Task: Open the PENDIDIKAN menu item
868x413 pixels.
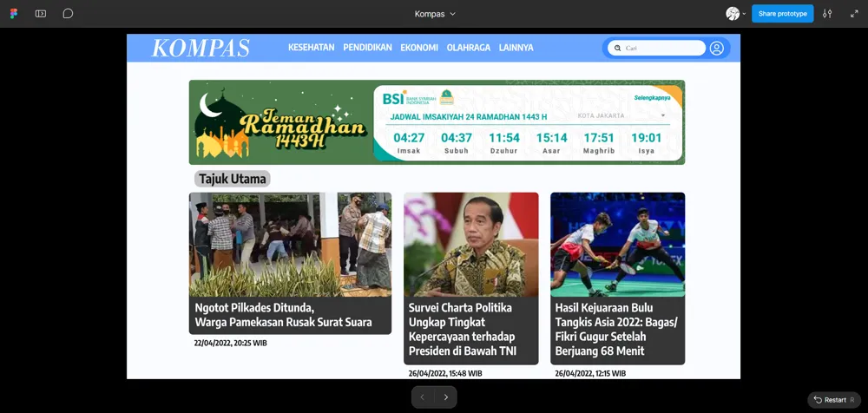Action: point(367,48)
